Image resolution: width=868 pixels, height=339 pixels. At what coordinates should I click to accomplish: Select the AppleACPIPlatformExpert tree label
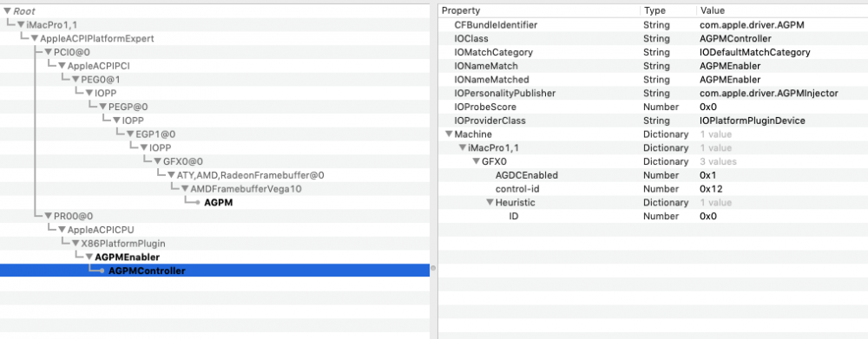click(97, 39)
